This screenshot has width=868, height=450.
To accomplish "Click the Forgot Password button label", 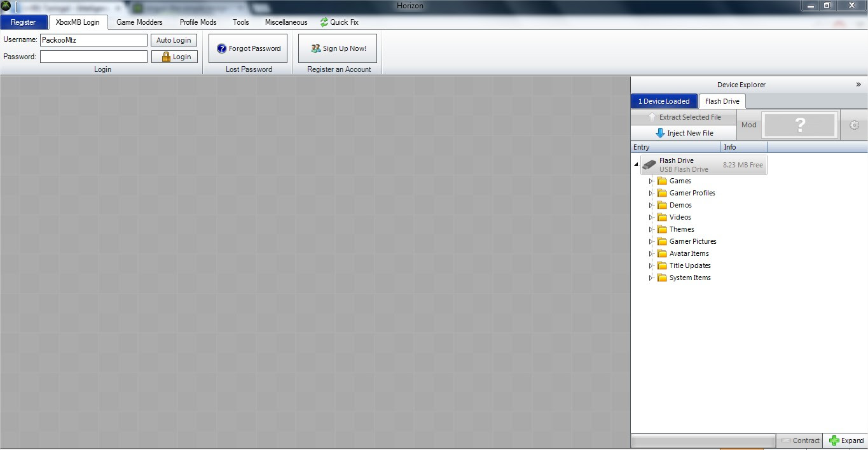I will tap(255, 48).
